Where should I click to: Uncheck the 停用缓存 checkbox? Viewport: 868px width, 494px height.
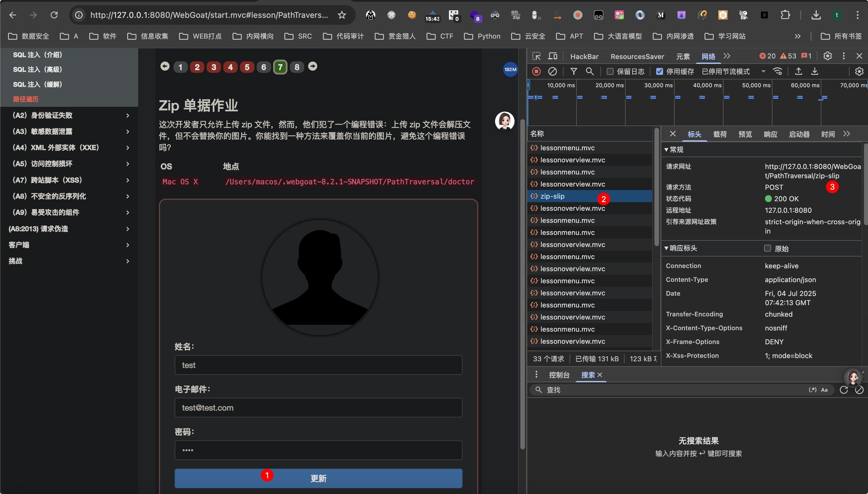[x=659, y=71]
